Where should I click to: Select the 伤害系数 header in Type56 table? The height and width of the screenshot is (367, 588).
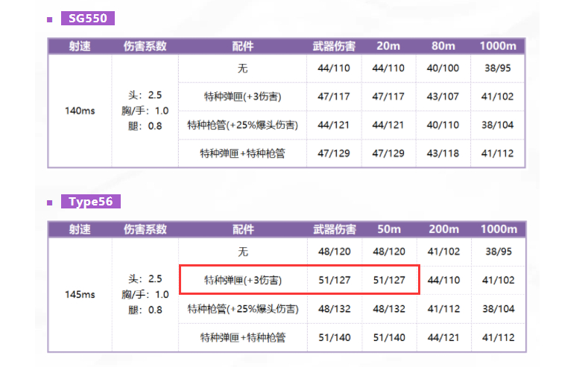(145, 229)
